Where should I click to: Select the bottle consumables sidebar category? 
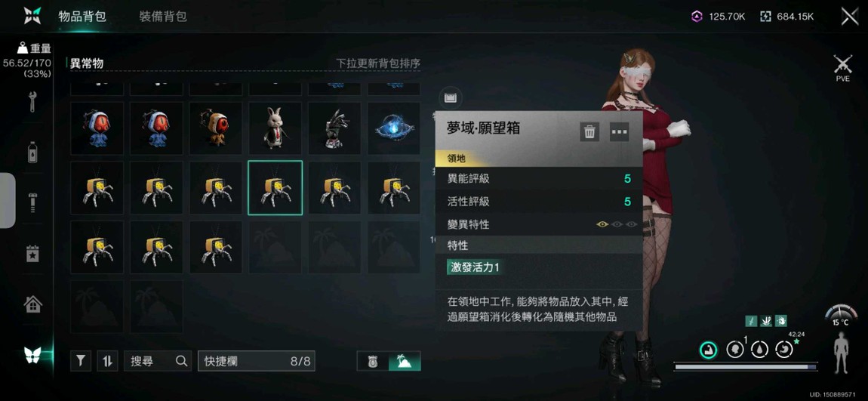tap(32, 152)
